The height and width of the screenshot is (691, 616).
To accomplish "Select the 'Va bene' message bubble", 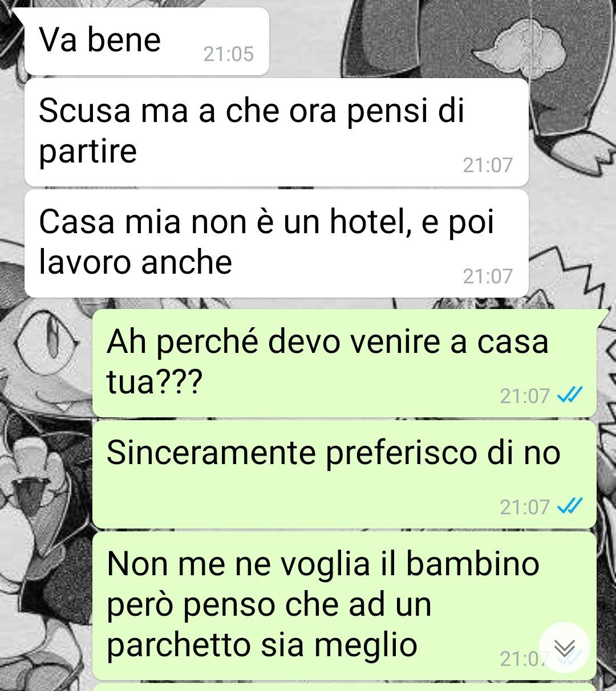I will pyautogui.click(x=147, y=41).
